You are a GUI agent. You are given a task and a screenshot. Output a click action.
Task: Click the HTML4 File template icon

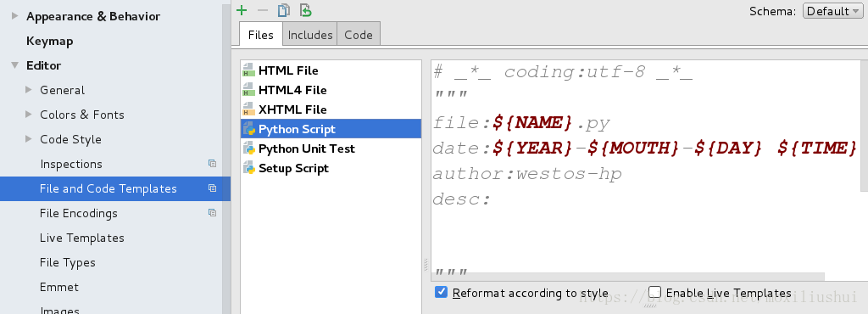tap(248, 90)
